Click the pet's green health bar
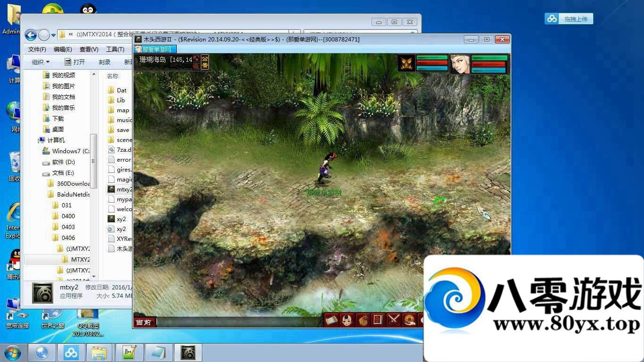 [432, 58]
